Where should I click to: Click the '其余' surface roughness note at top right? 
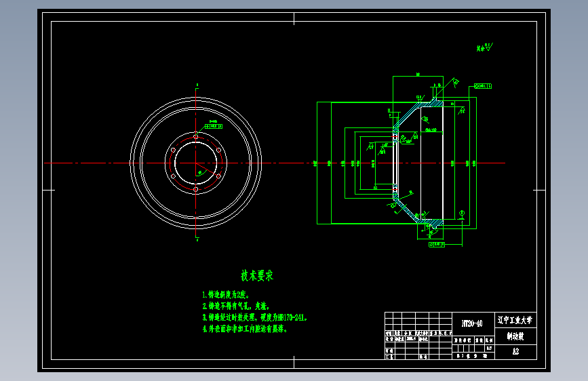[x=484, y=47]
